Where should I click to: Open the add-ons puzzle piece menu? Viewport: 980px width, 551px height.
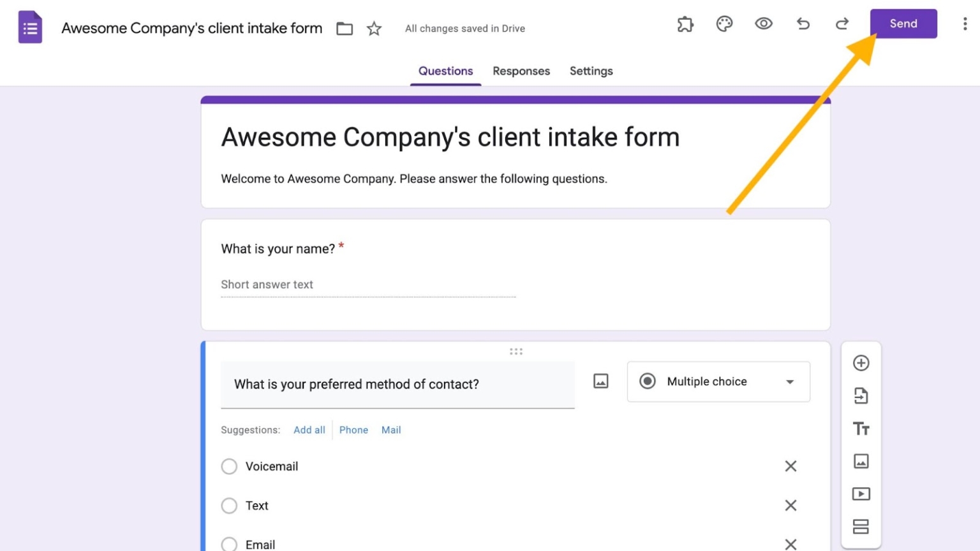pyautogui.click(x=685, y=24)
